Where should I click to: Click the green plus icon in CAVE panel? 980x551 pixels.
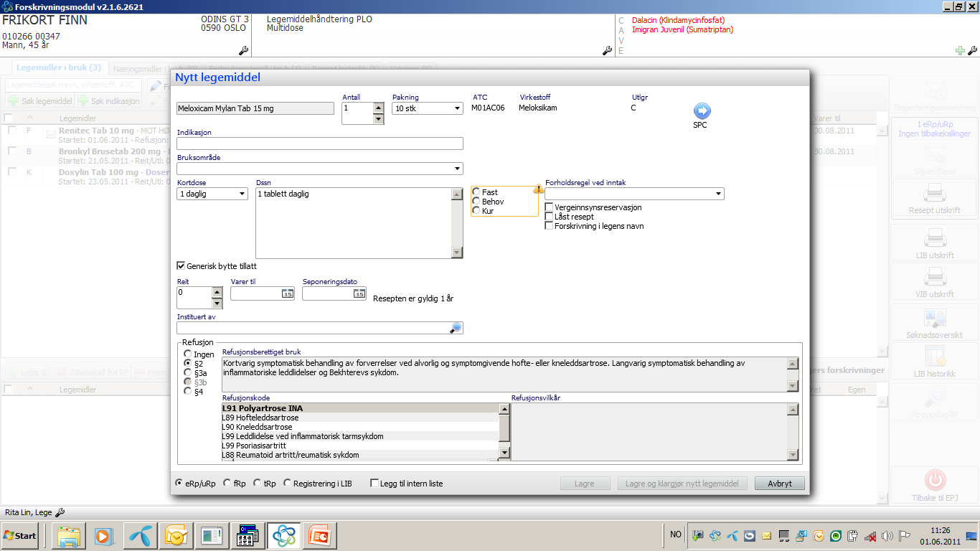point(960,50)
